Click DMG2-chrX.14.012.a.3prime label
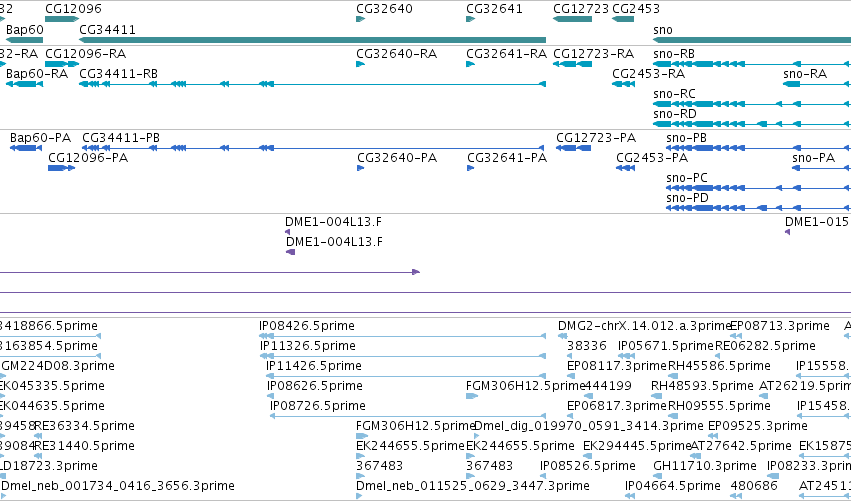This screenshot has height=501, width=851. [x=644, y=325]
